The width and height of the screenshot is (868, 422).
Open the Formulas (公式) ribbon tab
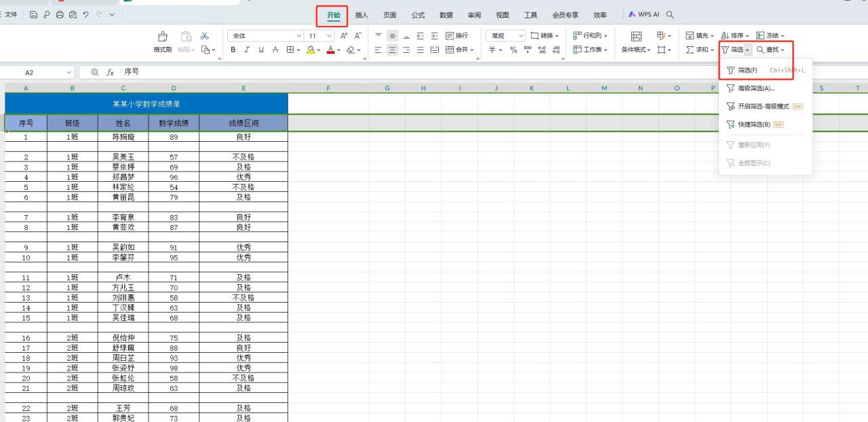[418, 15]
